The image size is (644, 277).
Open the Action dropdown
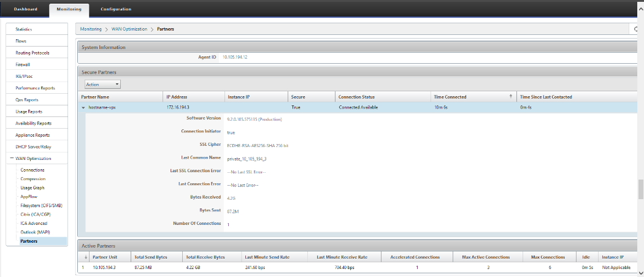pos(102,84)
